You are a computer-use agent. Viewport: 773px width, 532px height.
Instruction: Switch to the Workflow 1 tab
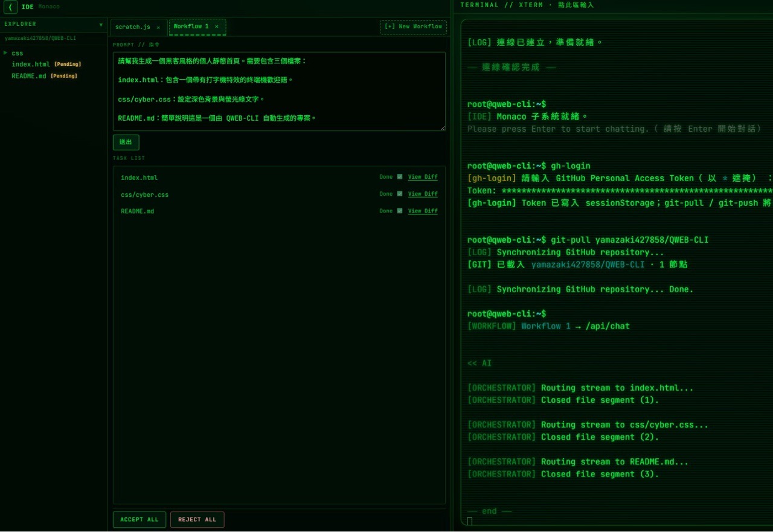coord(191,27)
